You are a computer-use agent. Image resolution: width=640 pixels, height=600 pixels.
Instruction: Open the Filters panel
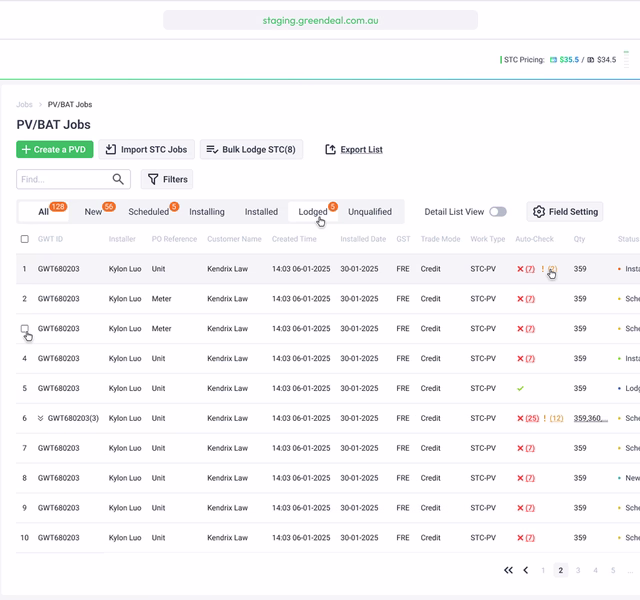pos(166,180)
